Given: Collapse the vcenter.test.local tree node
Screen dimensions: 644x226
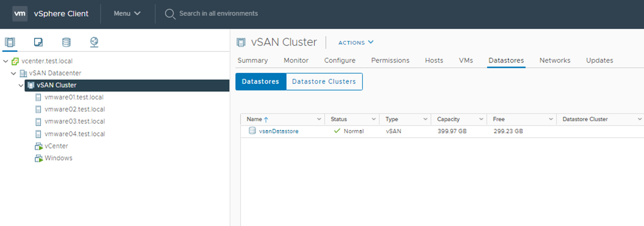Looking at the screenshot, I should tap(6, 61).
